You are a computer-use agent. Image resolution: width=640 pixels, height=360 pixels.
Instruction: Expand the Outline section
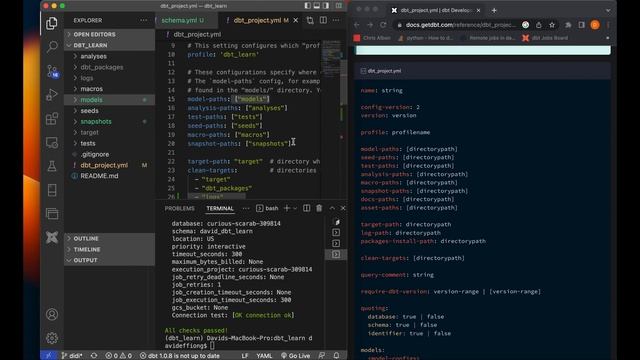[x=109, y=238]
